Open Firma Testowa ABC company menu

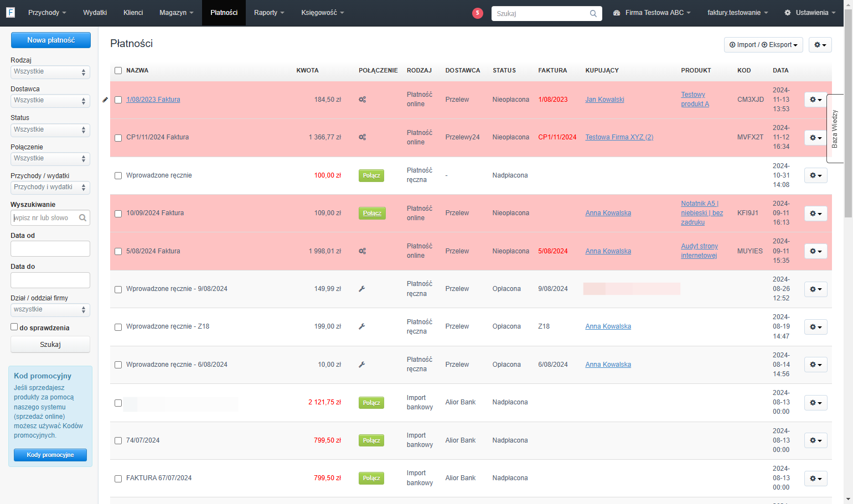pos(652,13)
